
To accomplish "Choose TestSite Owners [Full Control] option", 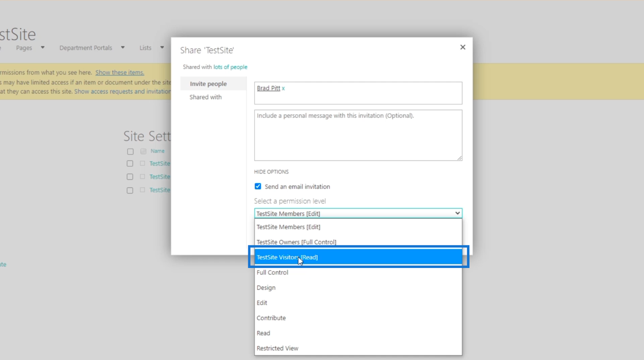I will (x=358, y=242).
